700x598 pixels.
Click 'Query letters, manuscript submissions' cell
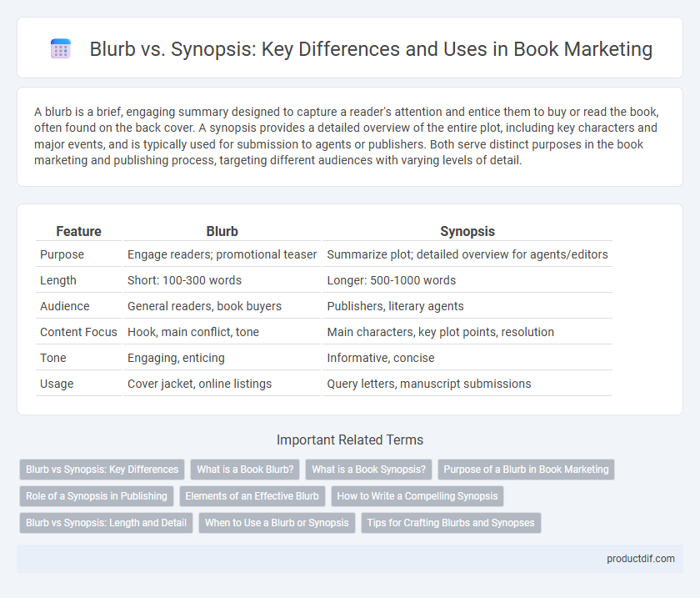[467, 384]
